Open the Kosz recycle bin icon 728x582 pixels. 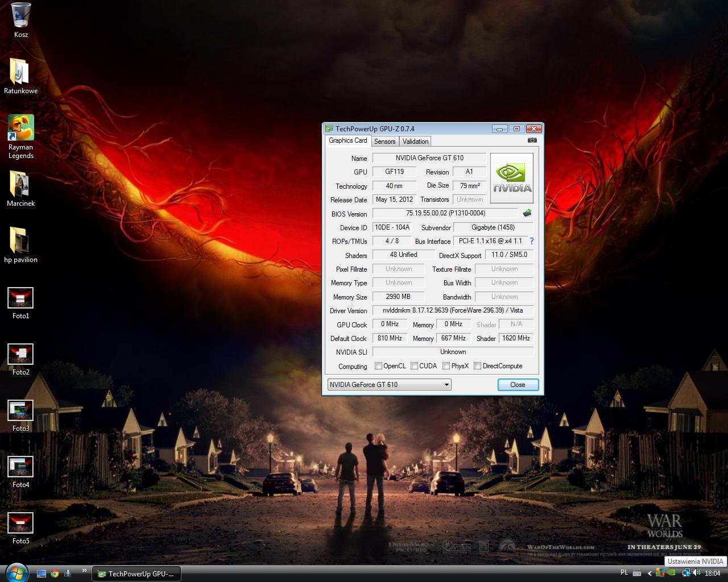(x=21, y=20)
